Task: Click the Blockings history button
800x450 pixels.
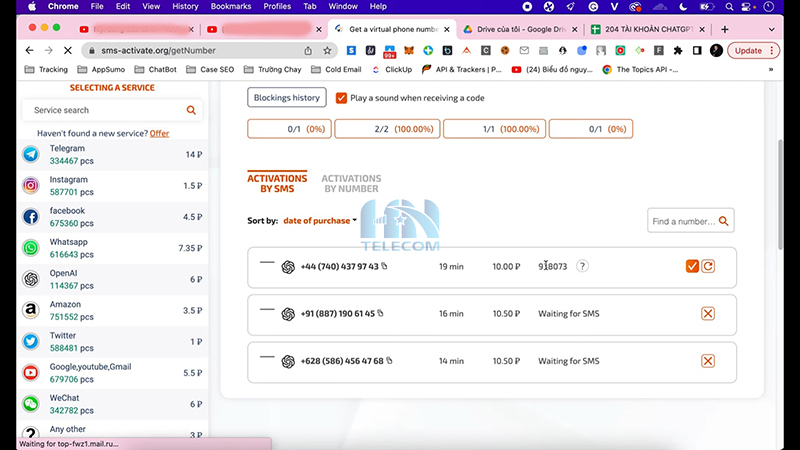Action: click(x=287, y=98)
